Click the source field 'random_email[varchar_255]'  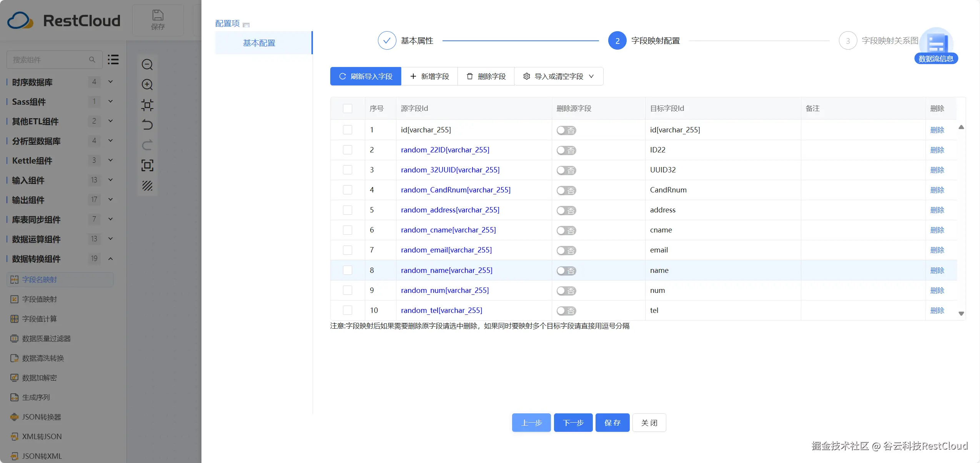tap(446, 250)
